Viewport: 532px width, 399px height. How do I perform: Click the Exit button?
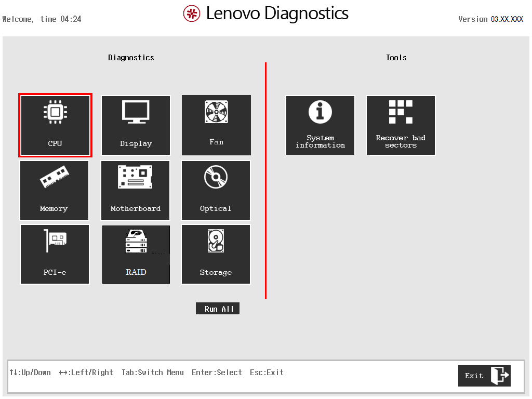[484, 376]
